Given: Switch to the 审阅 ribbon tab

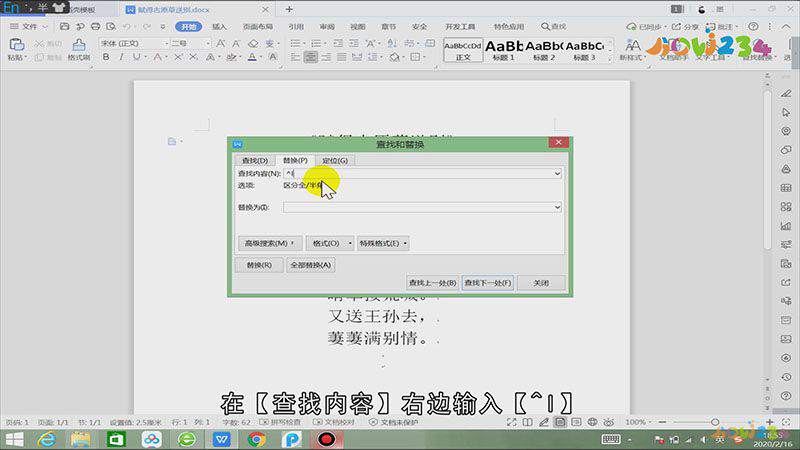Looking at the screenshot, I should 327,27.
